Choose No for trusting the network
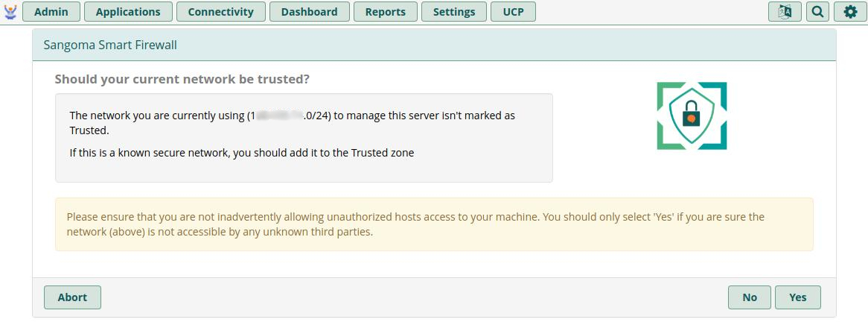The height and width of the screenshot is (322, 868). coord(750,297)
